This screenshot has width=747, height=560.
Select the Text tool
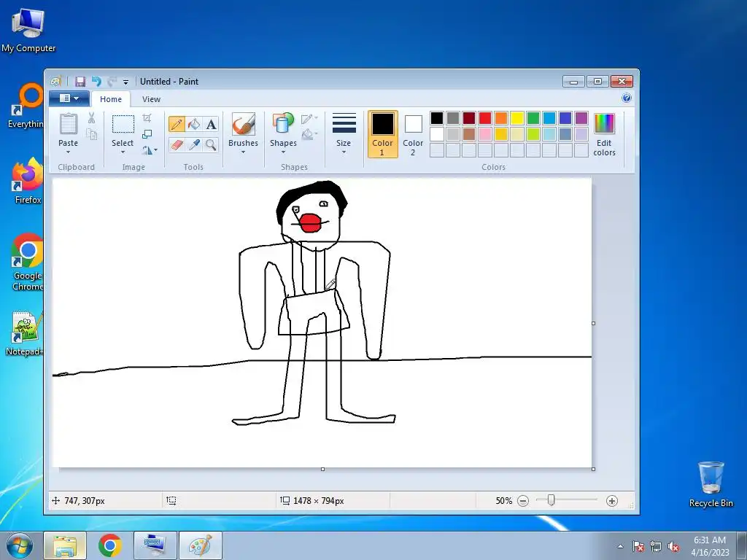coord(211,124)
